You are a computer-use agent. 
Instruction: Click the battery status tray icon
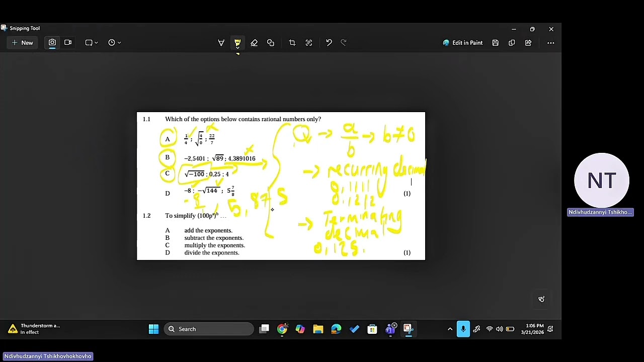[x=510, y=329]
